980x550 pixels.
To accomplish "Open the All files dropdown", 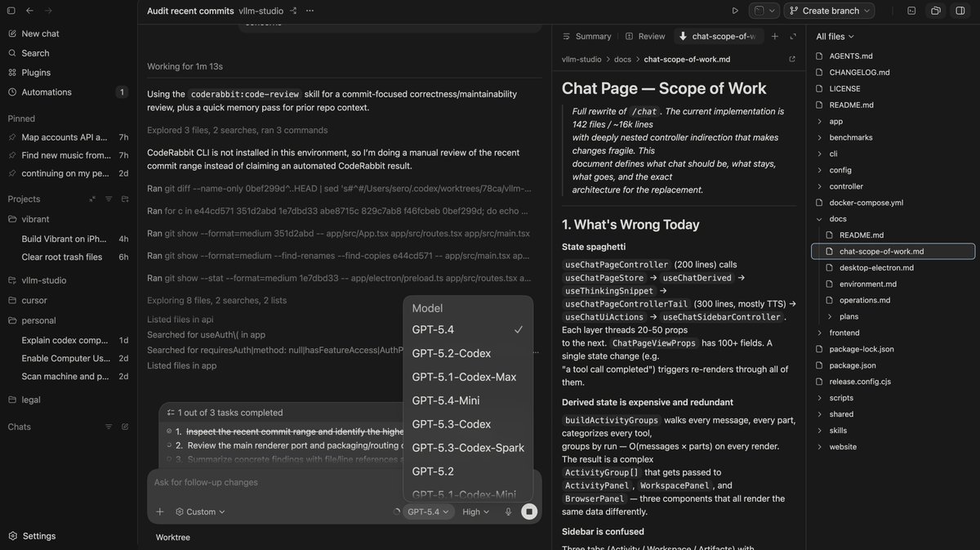I will (835, 36).
